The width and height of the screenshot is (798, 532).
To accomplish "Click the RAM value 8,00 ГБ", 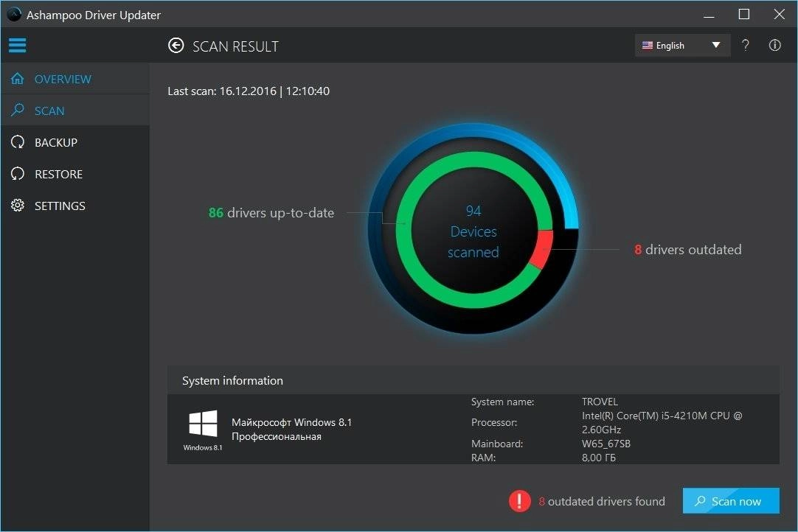I will (599, 458).
